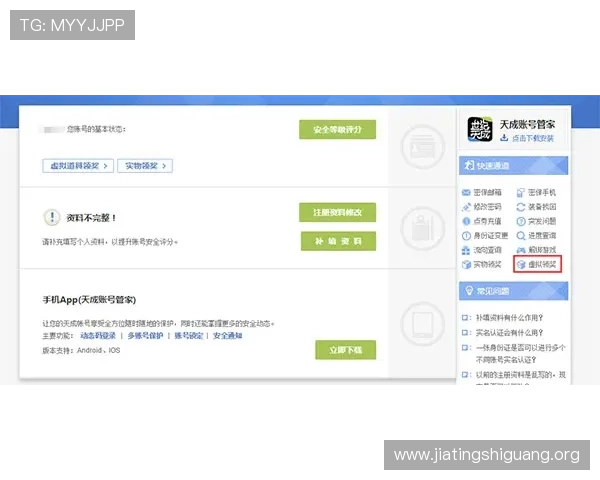This screenshot has width=600, height=480.
Task: Click the 天成账号管家 title
Action: pyautogui.click(x=527, y=124)
